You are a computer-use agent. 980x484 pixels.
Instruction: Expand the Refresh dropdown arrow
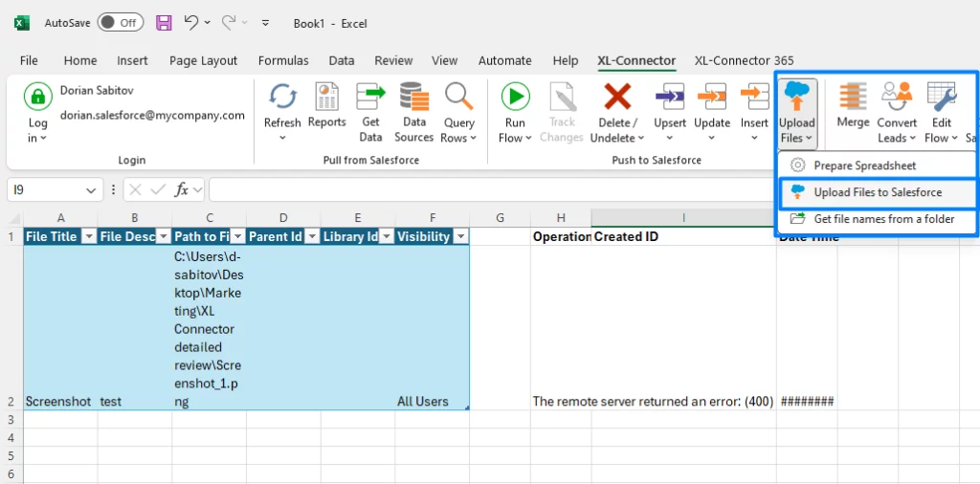282,138
